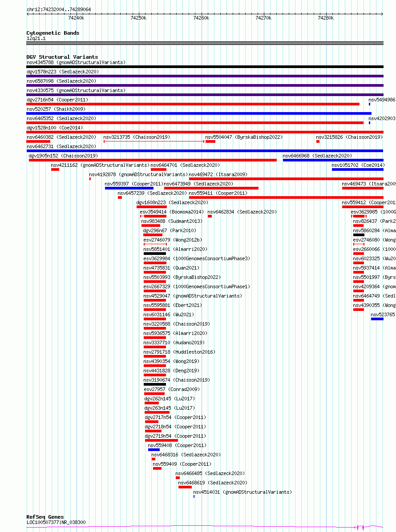The width and height of the screenshot is (396, 532).
Task: Select esv2746079 (Wong2012b) label
Action: point(173,240)
